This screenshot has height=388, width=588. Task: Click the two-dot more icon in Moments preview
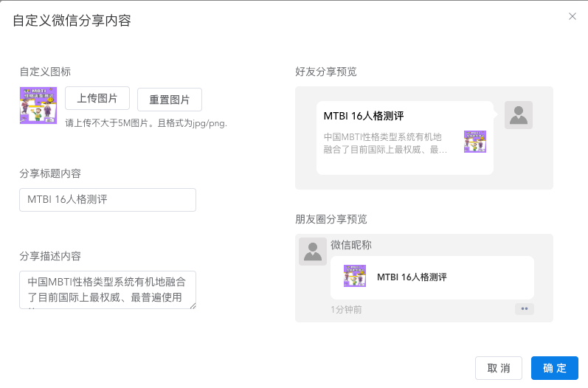(525, 309)
